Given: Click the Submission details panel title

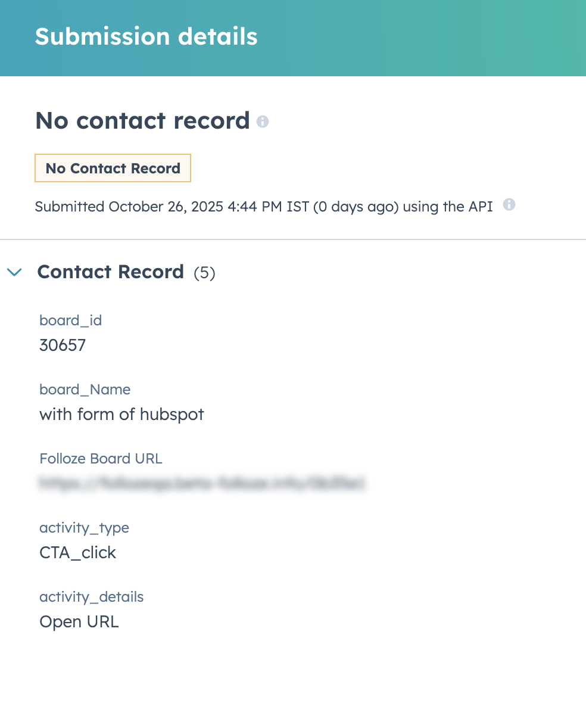Looking at the screenshot, I should tap(146, 37).
